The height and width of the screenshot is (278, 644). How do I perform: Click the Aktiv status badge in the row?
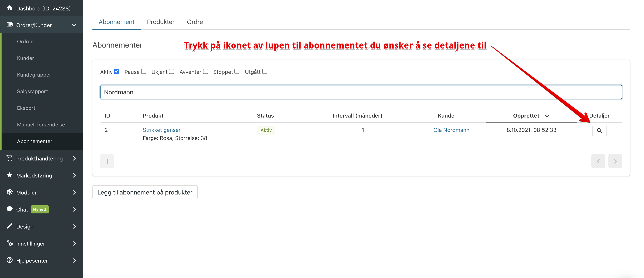(266, 130)
